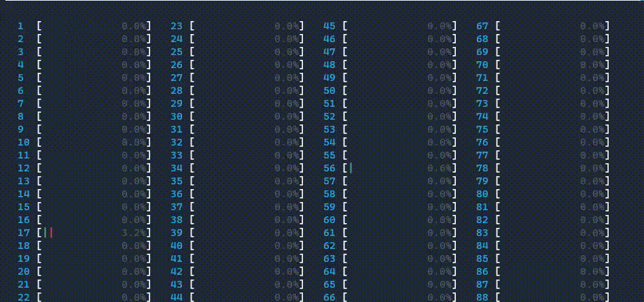
Task: Select the CPU 7 core number label
Action: (x=20, y=103)
